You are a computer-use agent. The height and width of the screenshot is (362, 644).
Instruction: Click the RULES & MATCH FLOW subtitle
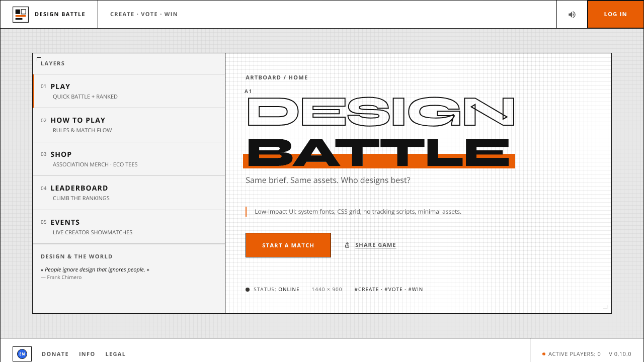(x=83, y=130)
